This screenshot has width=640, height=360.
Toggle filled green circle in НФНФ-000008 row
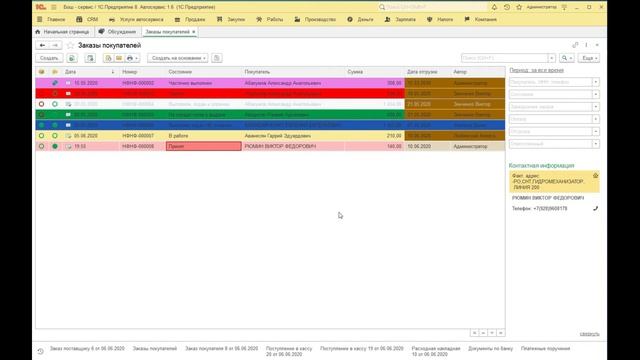click(55, 146)
